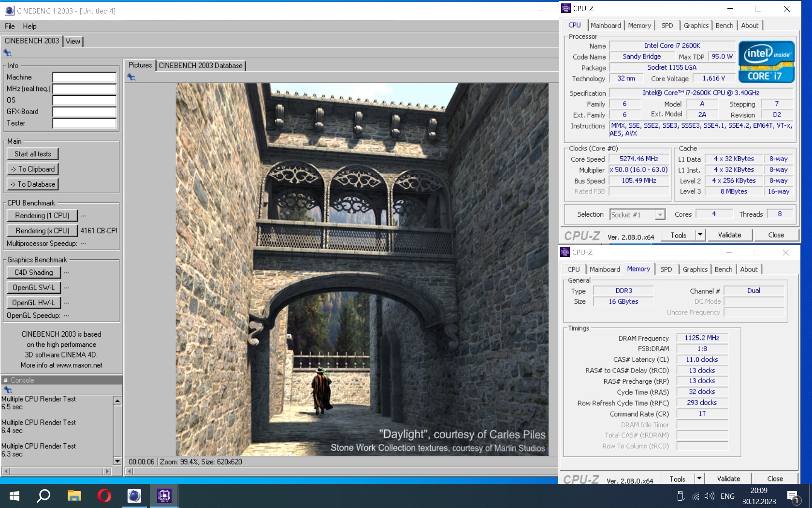Image resolution: width=812 pixels, height=508 pixels.
Task: Click the rendered Daylight picture
Action: point(362,269)
